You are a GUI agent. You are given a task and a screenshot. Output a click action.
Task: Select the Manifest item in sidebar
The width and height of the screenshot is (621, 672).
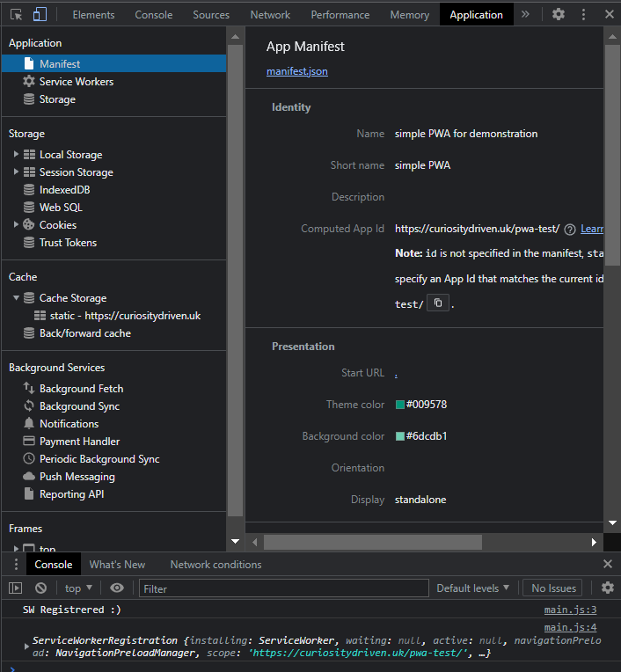tap(114, 64)
